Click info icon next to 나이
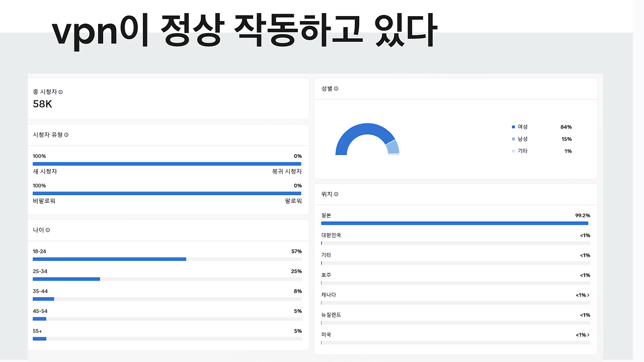The height and width of the screenshot is (362, 644). pyautogui.click(x=48, y=230)
